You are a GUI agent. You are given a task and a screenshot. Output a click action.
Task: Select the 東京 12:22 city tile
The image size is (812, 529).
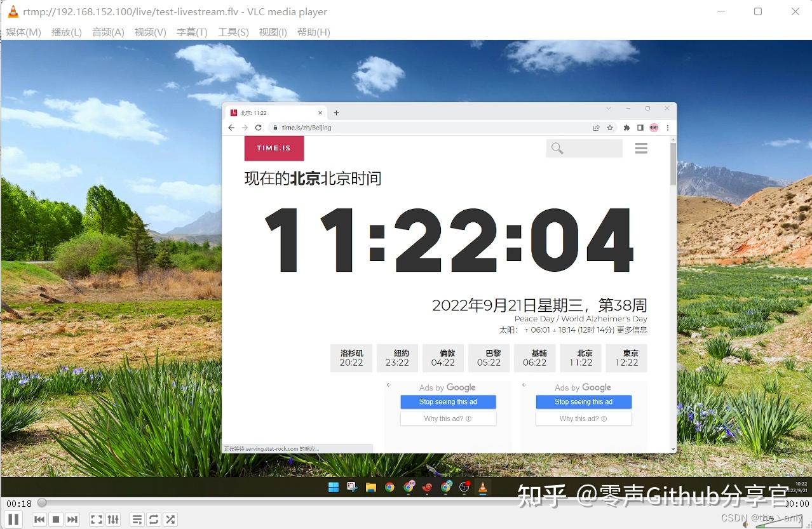pyautogui.click(x=626, y=358)
